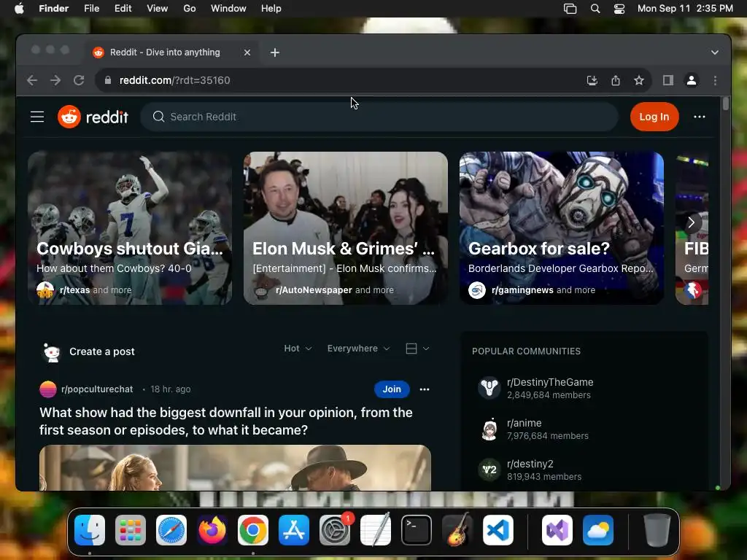Click the Reddit logo home link
Viewport: 747px width, 560px height.
coord(93,117)
